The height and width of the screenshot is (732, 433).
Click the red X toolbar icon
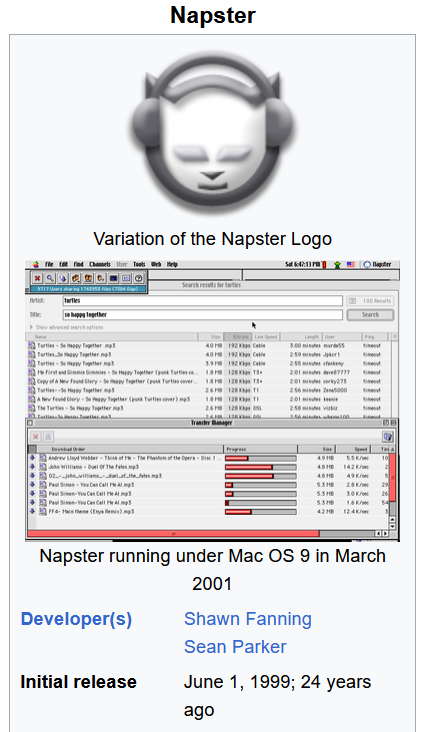coord(37,278)
